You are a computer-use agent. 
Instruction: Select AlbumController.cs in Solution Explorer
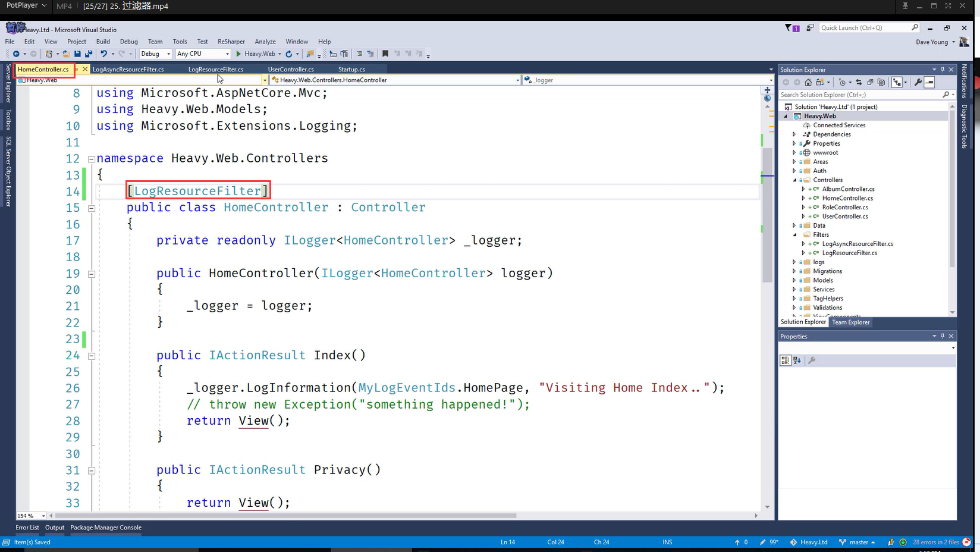coord(848,189)
